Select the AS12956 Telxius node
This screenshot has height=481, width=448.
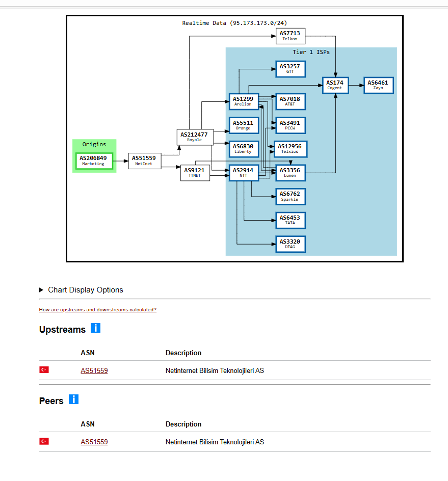point(291,149)
